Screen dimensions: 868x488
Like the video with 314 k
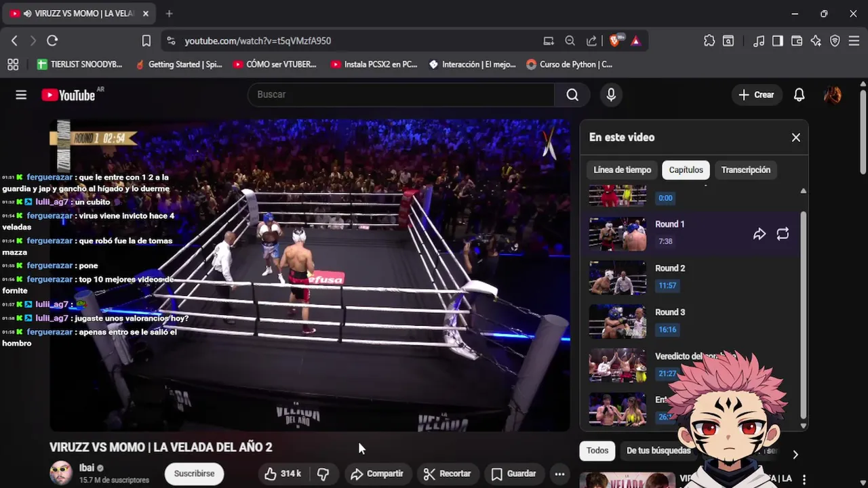[282, 474]
